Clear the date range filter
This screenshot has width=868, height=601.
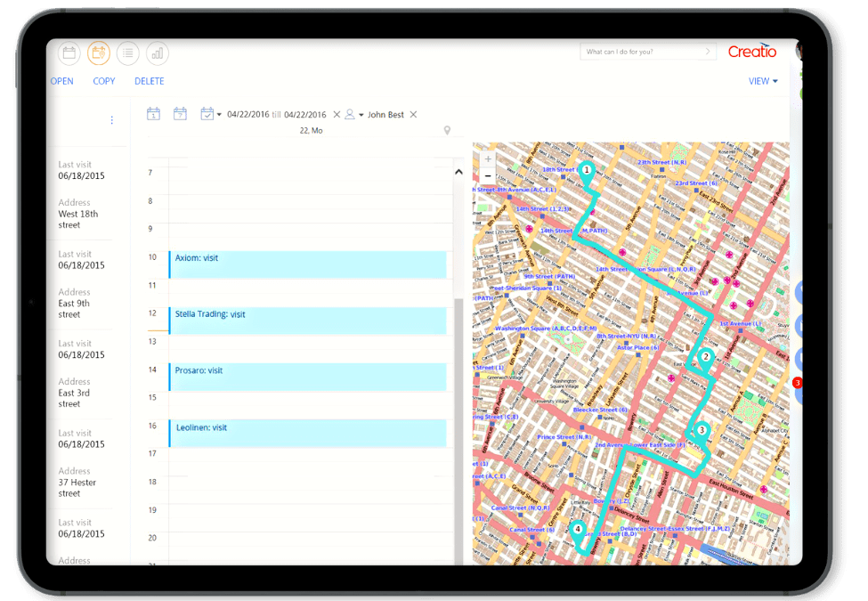tap(337, 115)
